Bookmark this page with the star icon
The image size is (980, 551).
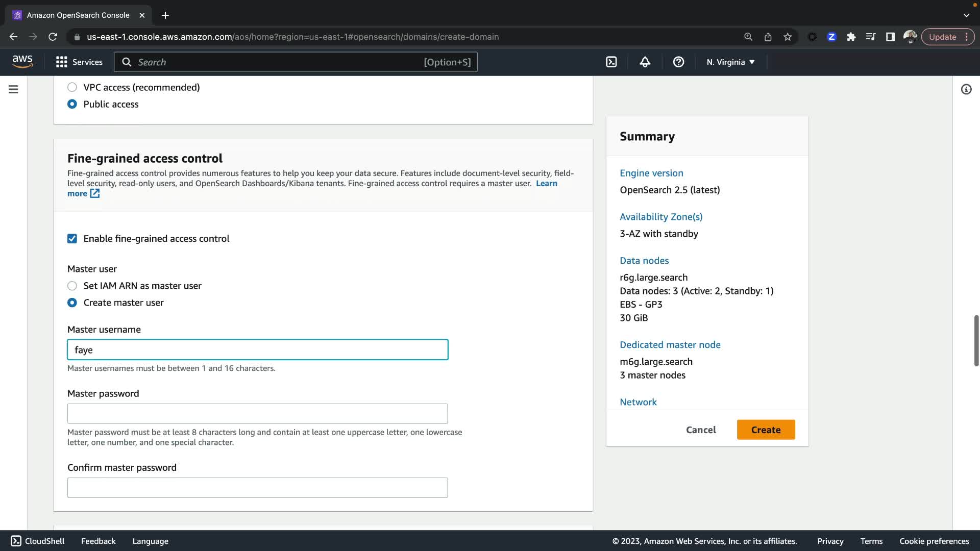pos(788,37)
